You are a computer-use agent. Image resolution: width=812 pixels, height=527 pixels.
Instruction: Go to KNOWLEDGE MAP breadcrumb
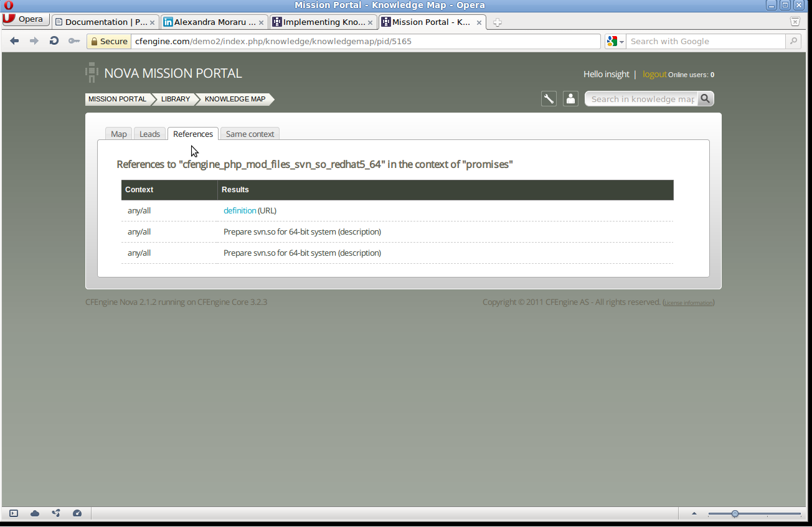point(235,99)
